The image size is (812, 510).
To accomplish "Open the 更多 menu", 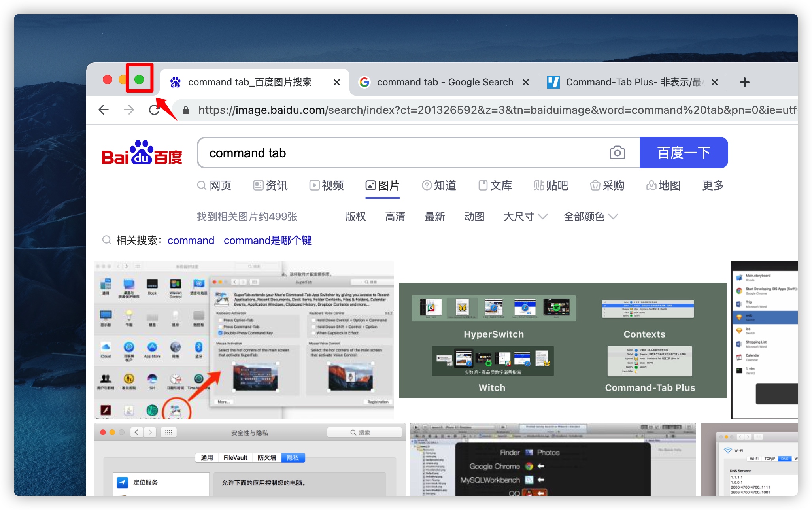I will pos(712,185).
